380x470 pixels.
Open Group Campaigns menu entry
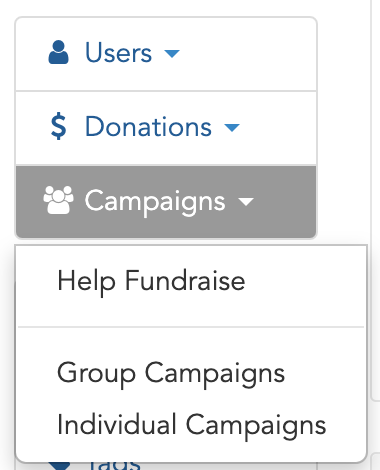171,374
